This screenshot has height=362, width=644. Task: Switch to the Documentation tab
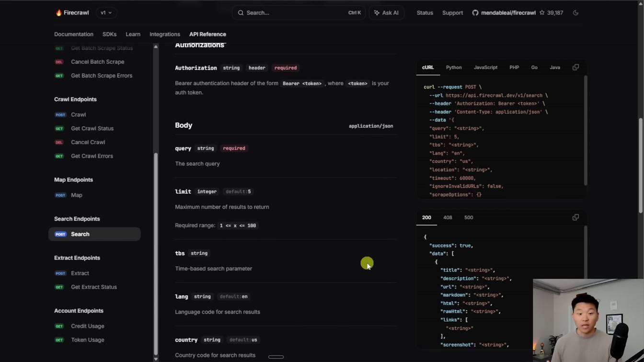74,34
